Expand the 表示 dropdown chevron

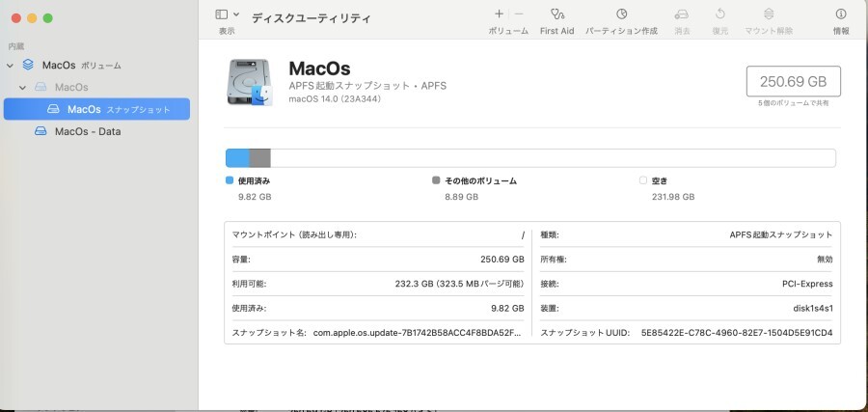(236, 14)
